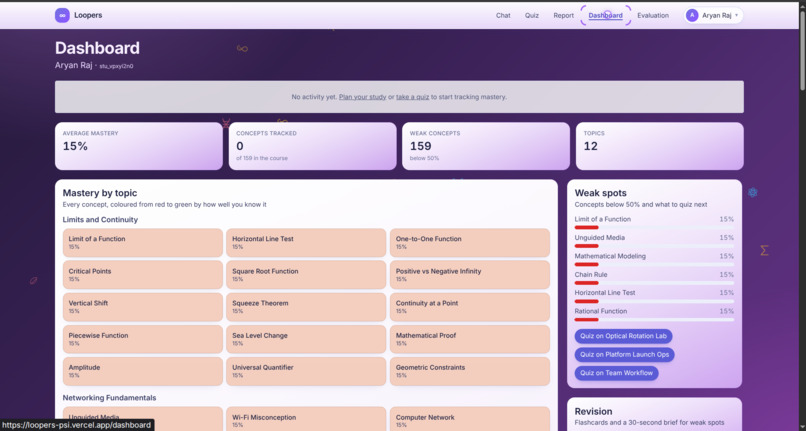Click the student ID next to Aryan Raj
The image size is (806, 431).
(116, 66)
